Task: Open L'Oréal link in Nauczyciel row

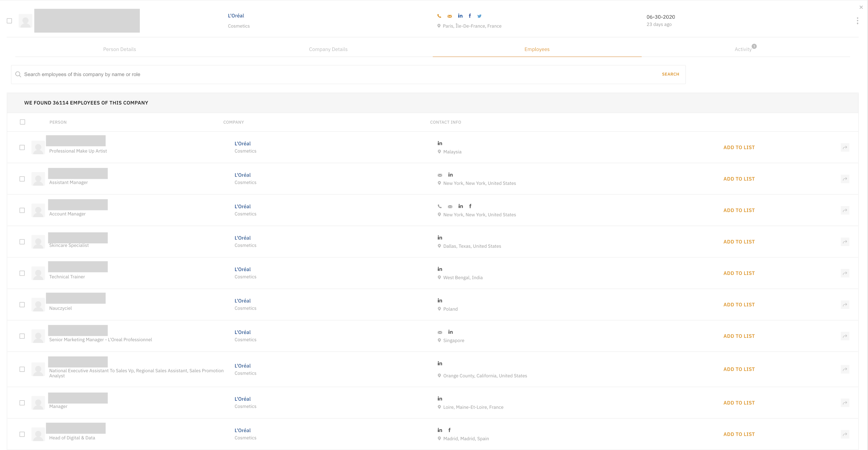Action: click(243, 301)
